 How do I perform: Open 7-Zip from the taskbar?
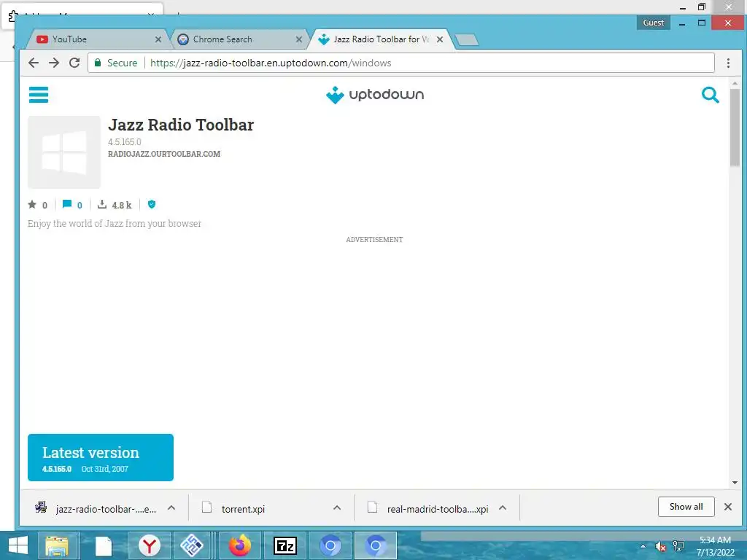(285, 545)
